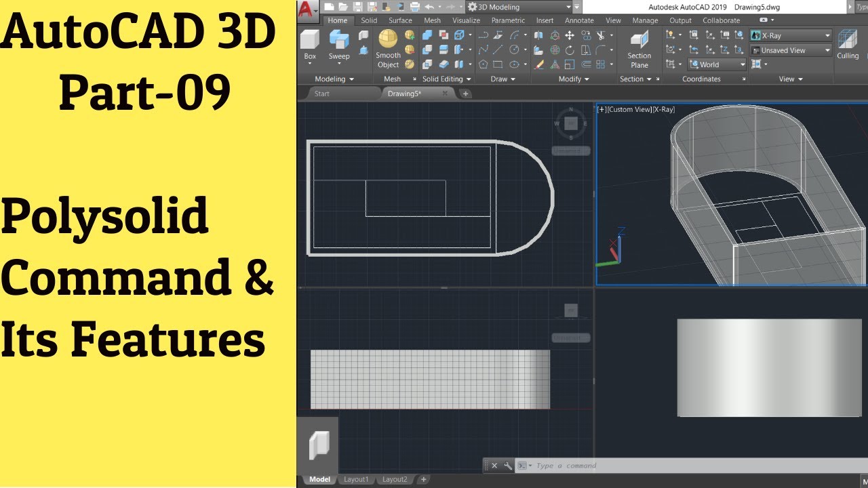Click the X-Ray viewport style label
Image resolution: width=868 pixels, height=488 pixels.
pos(664,109)
